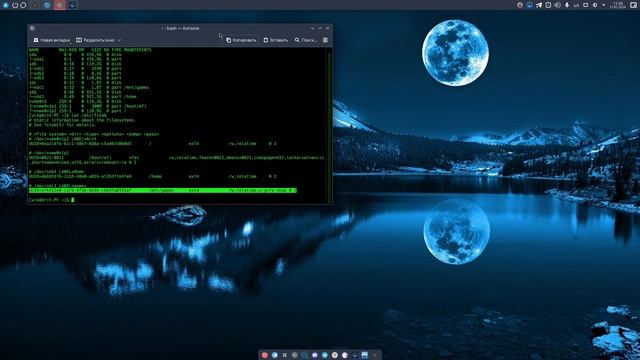This screenshot has height=360, width=640.
Task: Click the '/mnt/games' mountpoint in lsblk output
Action: click(x=136, y=87)
